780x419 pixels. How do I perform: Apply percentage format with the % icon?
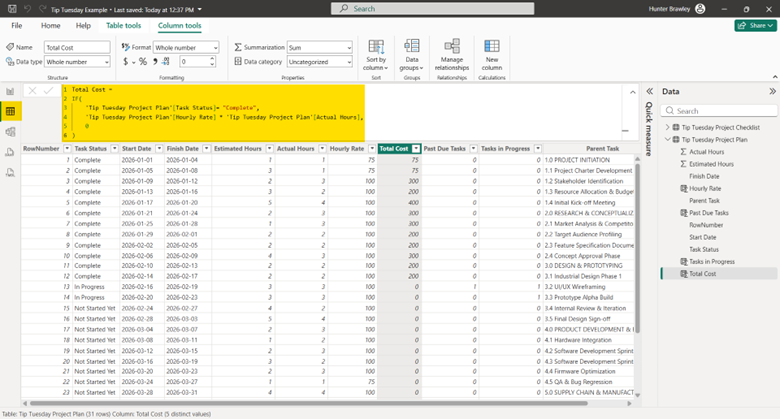tap(142, 62)
